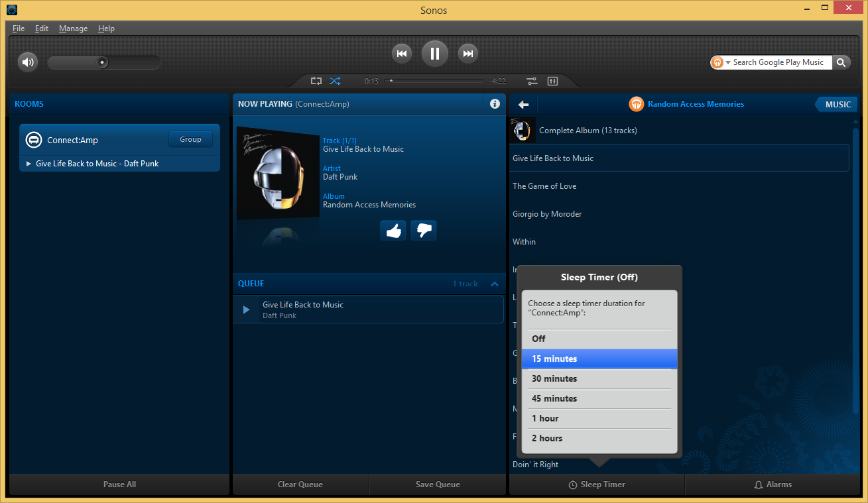The image size is (868, 503).
Task: Save the current queue
Action: pos(438,484)
